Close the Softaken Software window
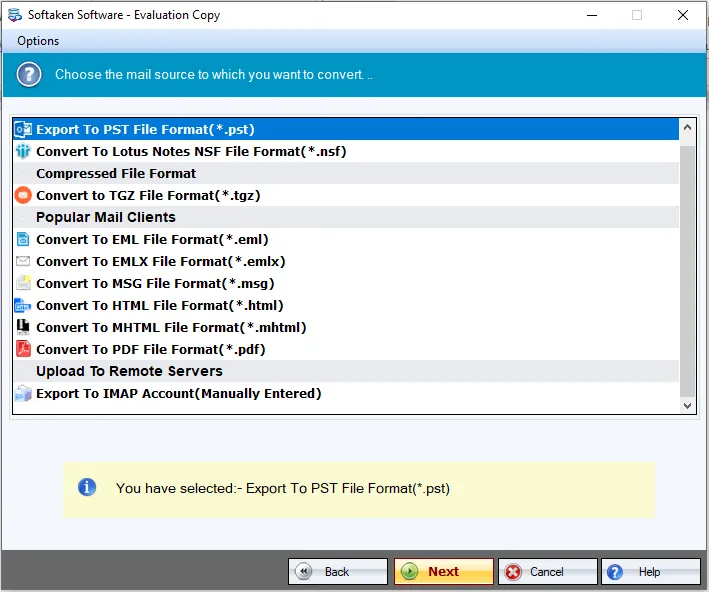709x592 pixels. pos(683,15)
